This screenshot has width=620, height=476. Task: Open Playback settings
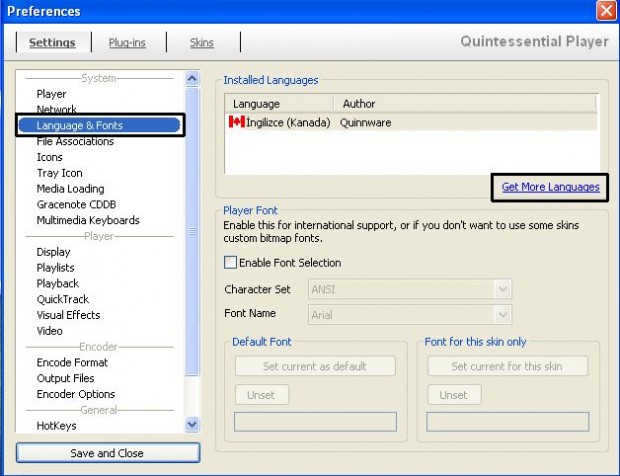click(58, 283)
